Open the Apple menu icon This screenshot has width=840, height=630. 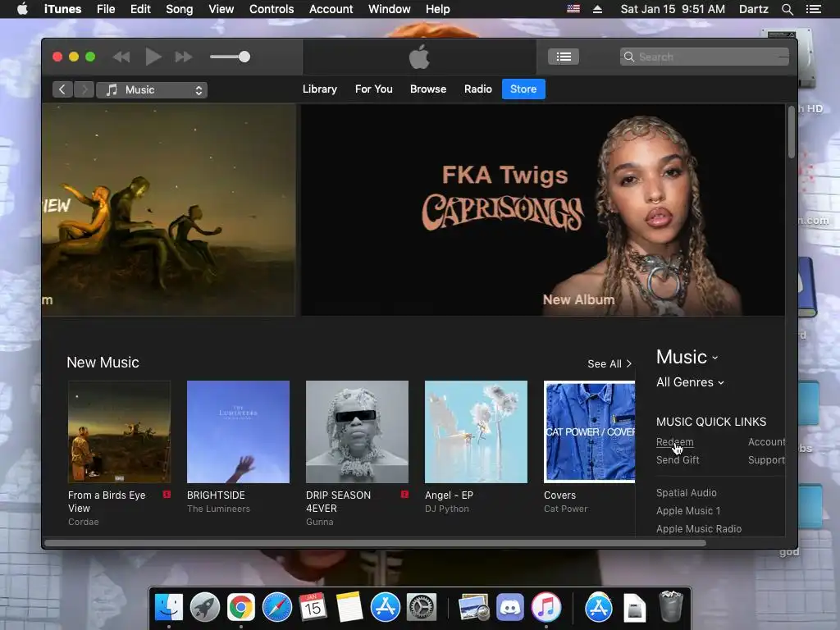coord(22,9)
